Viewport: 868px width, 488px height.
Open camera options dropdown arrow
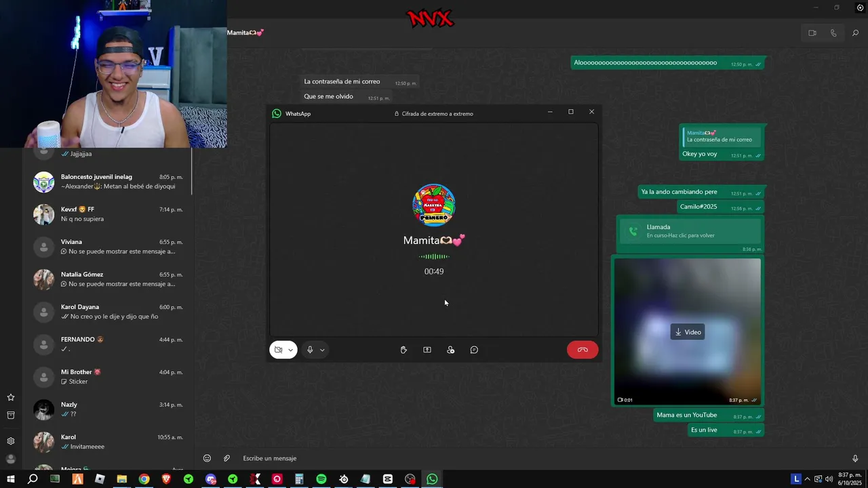pos(291,350)
